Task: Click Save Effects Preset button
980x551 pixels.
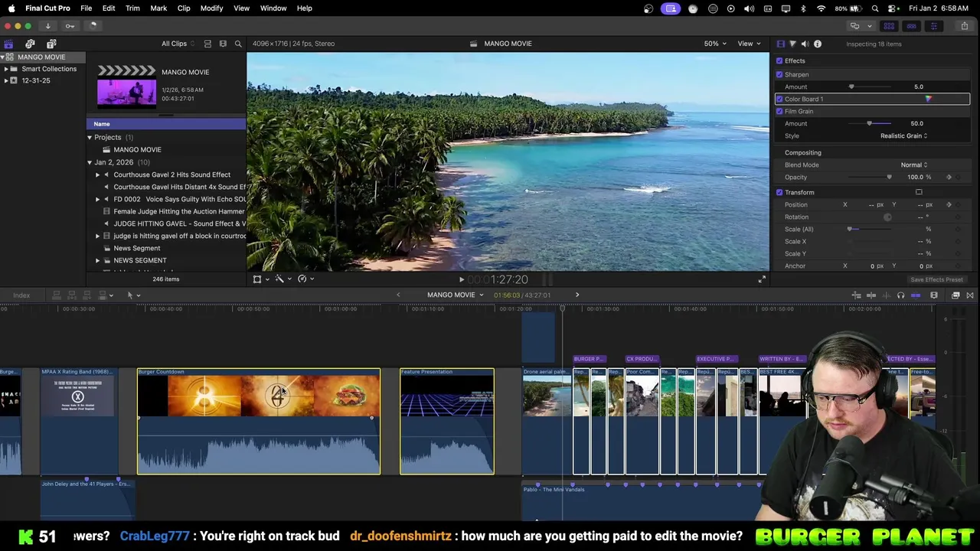Action: coord(936,279)
